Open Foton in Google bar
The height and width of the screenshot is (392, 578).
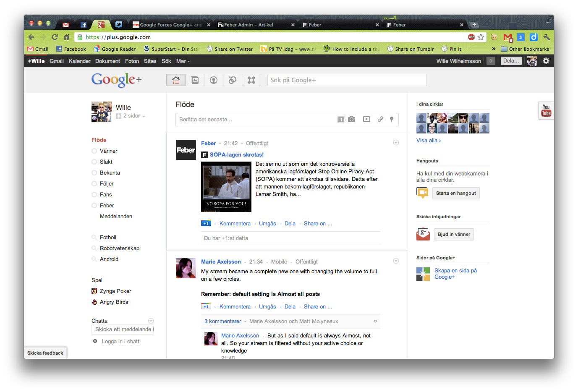pyautogui.click(x=132, y=61)
